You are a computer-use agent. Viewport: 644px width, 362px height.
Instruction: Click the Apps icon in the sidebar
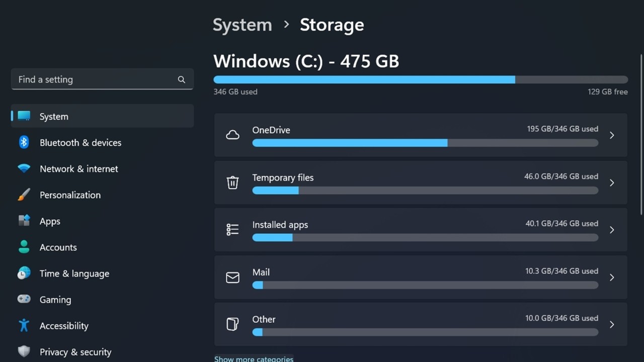[x=24, y=221]
